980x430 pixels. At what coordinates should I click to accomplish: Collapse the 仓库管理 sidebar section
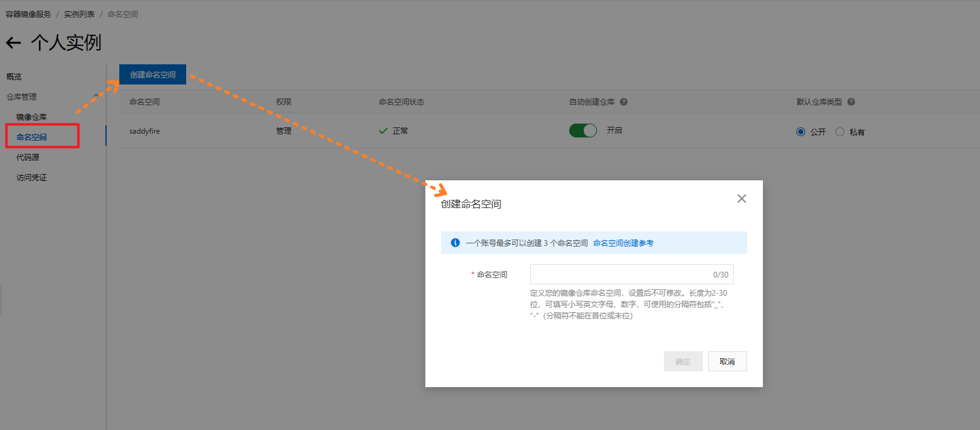tap(97, 96)
